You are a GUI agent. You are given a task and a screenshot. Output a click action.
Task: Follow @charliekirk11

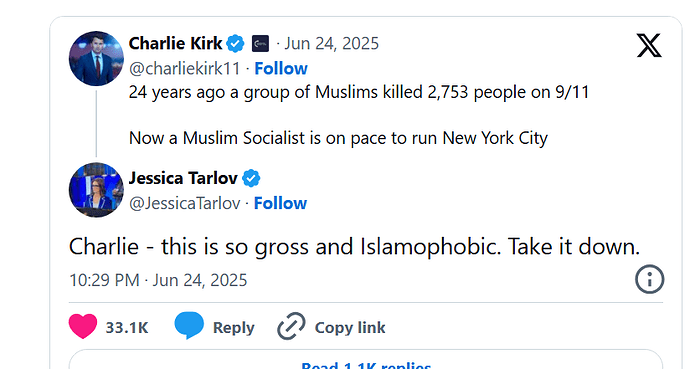pyautogui.click(x=281, y=69)
